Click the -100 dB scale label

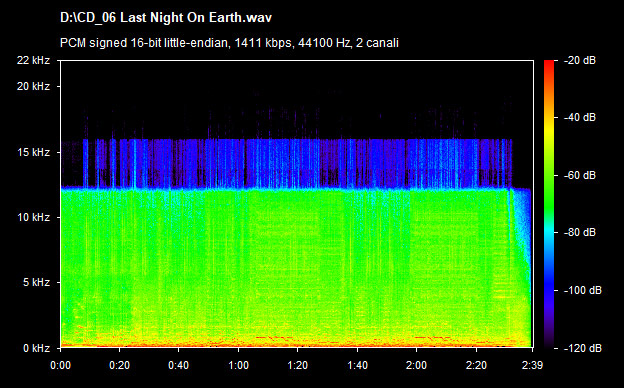(x=583, y=290)
